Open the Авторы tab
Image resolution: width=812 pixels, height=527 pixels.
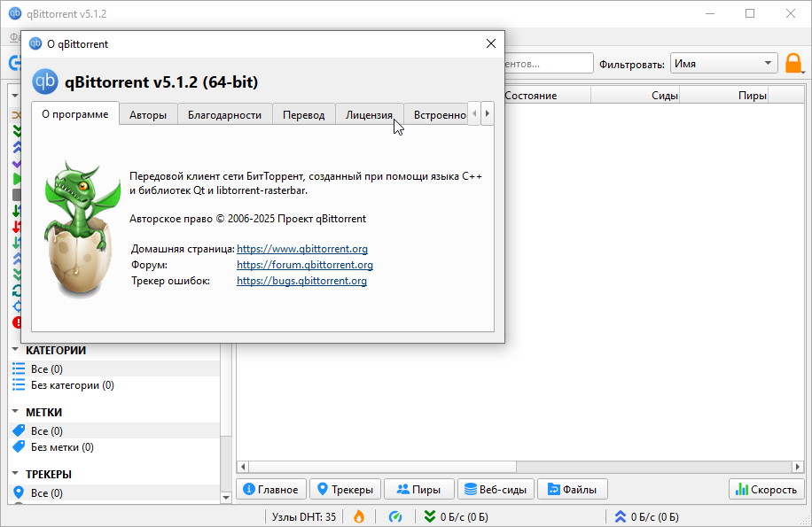point(148,115)
